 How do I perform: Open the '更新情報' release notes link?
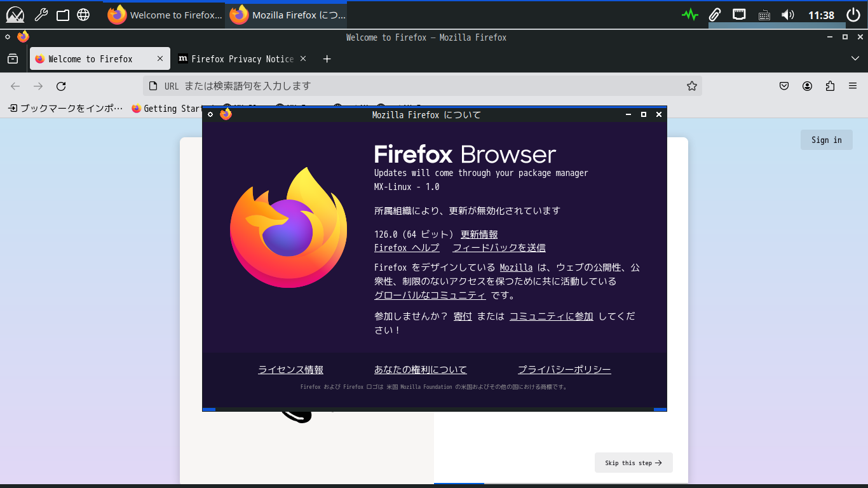479,234
